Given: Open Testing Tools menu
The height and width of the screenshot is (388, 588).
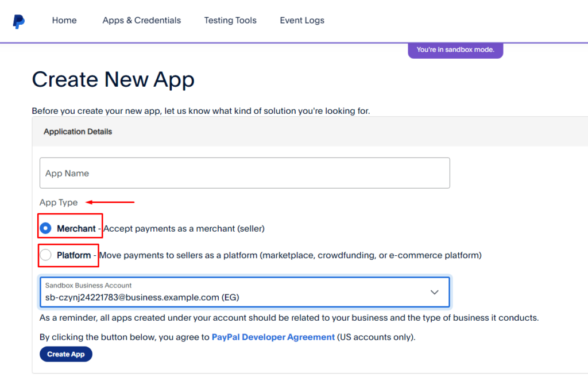Looking at the screenshot, I should [230, 20].
